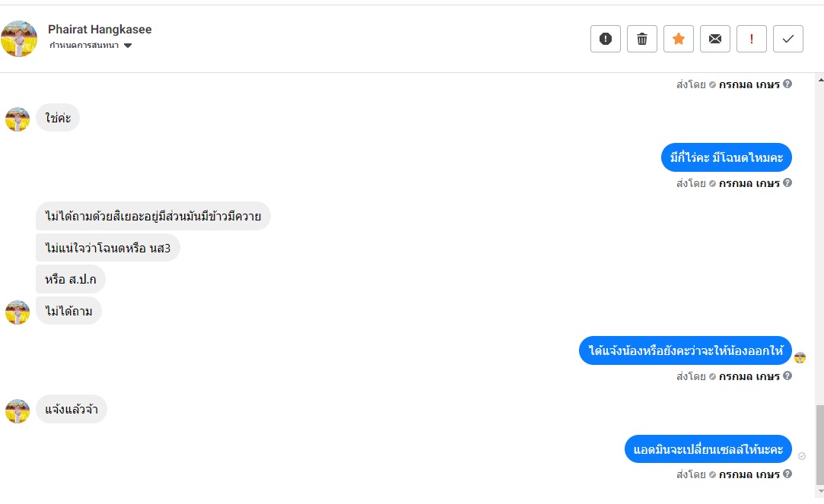The image size is (824, 504).
Task: Click the small seen-by avatar beside ได้แจ้งน้องหรือยังคะ bubble
Action: [800, 358]
